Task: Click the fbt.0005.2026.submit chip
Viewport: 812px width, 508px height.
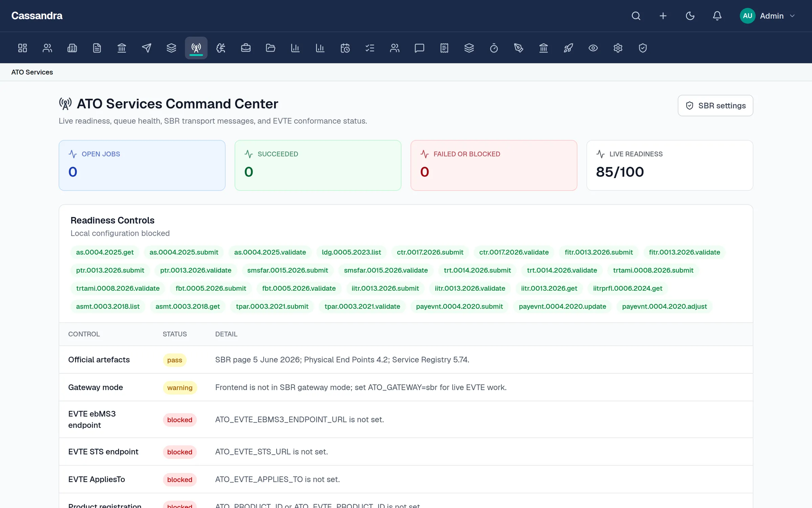Action: [x=211, y=288]
